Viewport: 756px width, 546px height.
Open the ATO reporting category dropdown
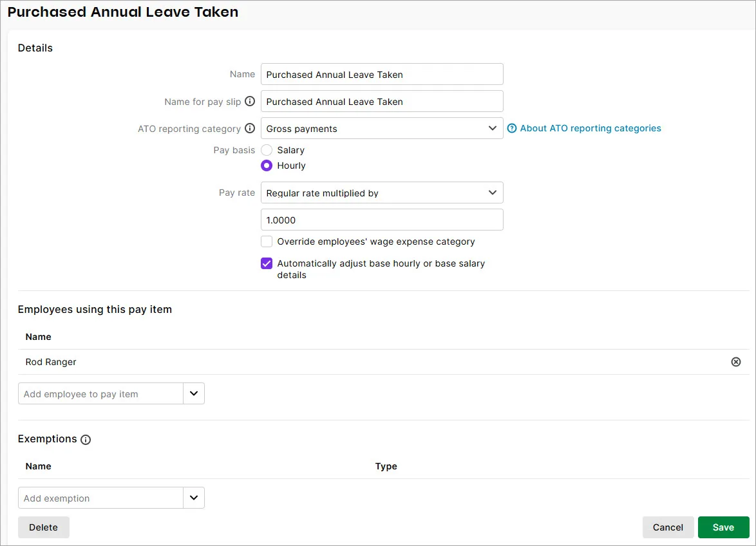tap(381, 129)
